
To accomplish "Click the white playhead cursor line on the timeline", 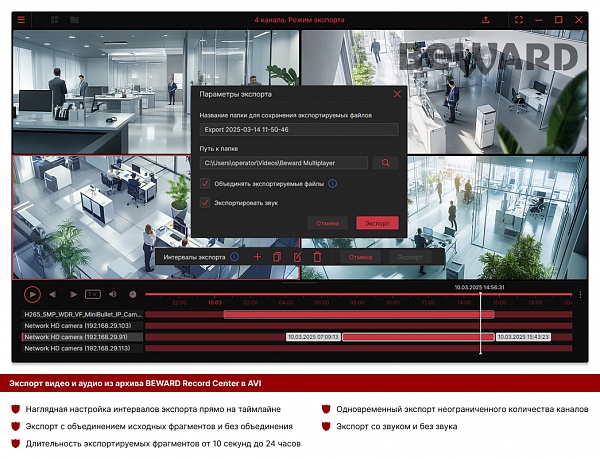I will [481, 323].
